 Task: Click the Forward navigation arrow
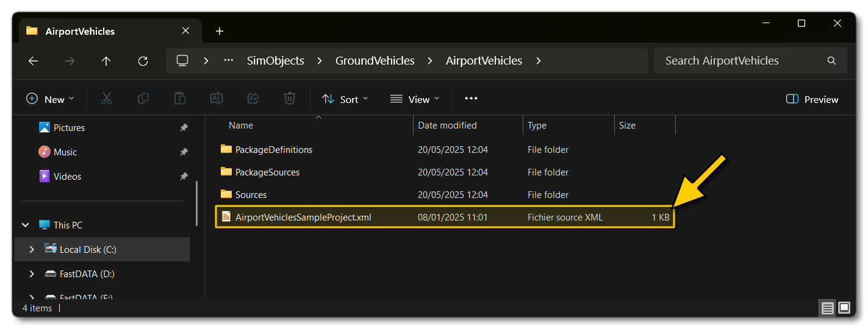[70, 61]
